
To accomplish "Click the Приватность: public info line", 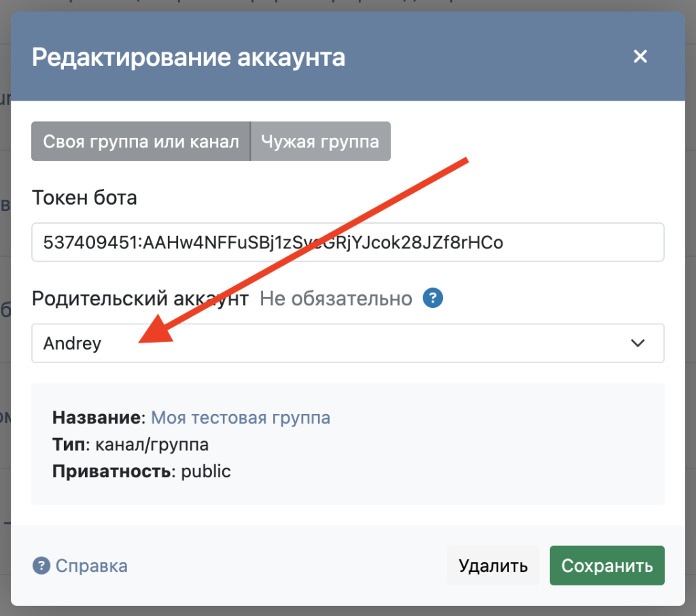I will (141, 471).
